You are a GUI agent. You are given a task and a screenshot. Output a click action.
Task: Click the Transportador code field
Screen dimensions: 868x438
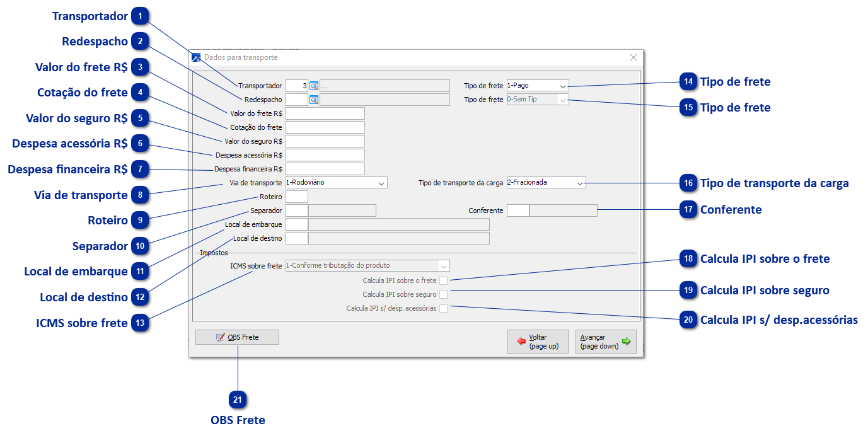pyautogui.click(x=297, y=86)
